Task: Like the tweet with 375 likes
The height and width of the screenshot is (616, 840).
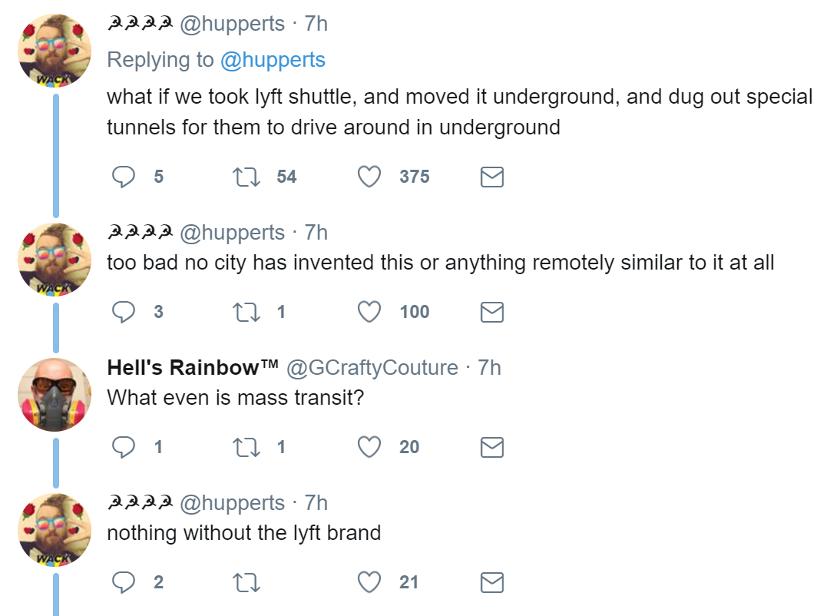Action: click(370, 177)
